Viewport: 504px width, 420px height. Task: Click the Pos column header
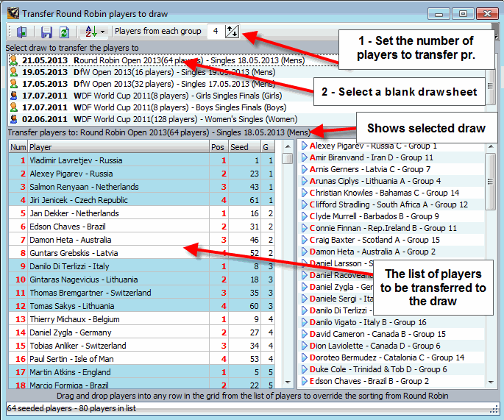[x=218, y=147]
